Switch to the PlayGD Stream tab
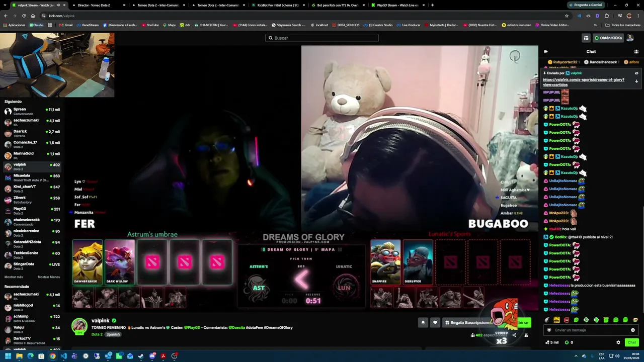The height and width of the screenshot is (362, 644). 397,5
